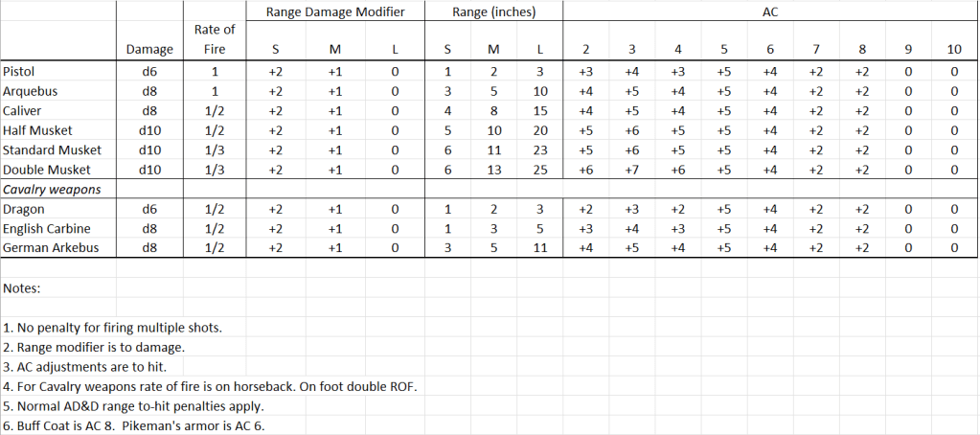
Task: Click the Arquebus weapon name cell
Action: pyautogui.click(x=30, y=91)
